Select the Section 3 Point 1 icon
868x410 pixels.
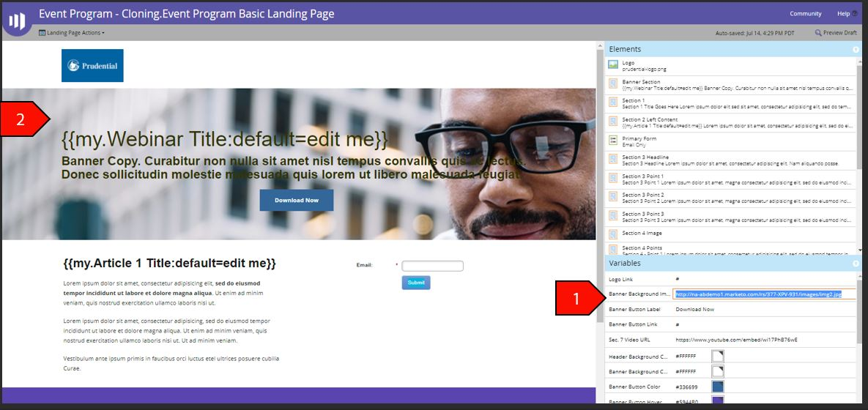[x=613, y=178]
